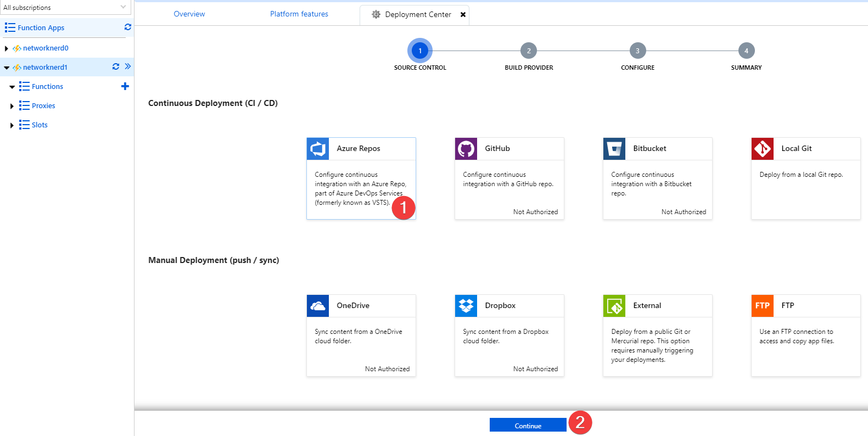Refresh the Function Apps list
The width and height of the screenshot is (868, 436).
point(128,27)
